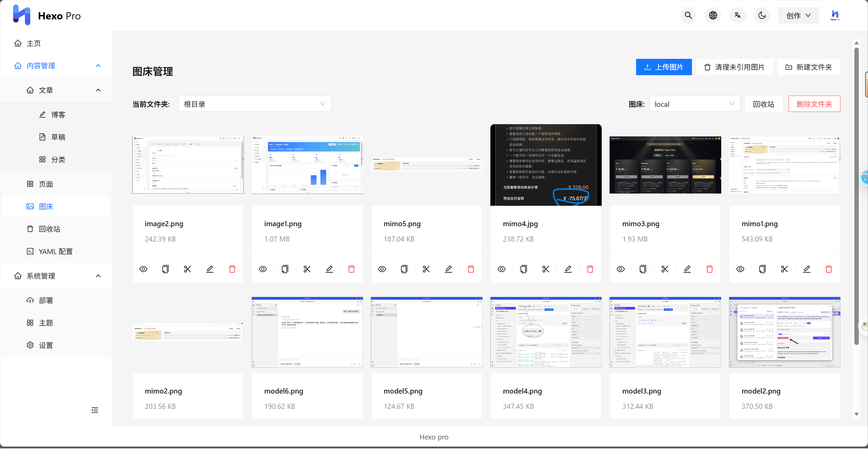Open the mimo3.png thumbnail
The width and height of the screenshot is (868, 449).
pyautogui.click(x=665, y=165)
